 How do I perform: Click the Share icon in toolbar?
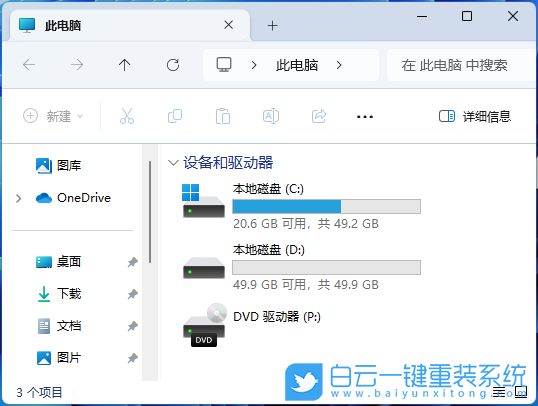pyautogui.click(x=319, y=116)
